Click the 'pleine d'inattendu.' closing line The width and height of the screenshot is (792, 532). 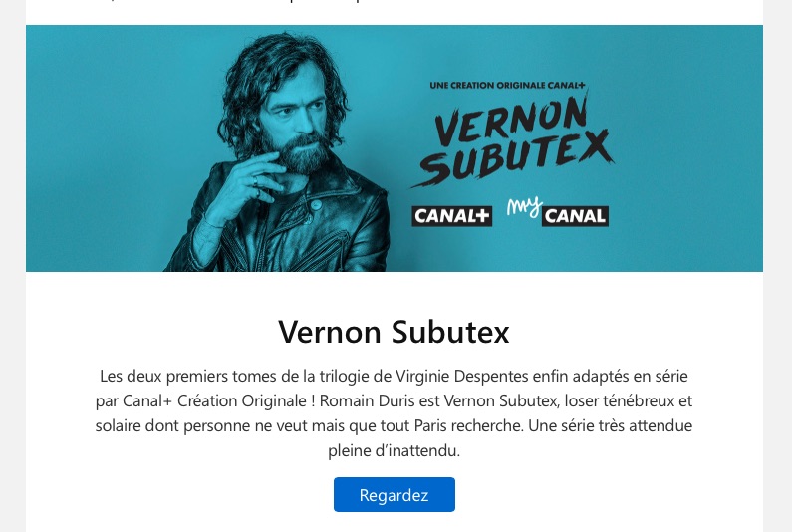pos(394,451)
